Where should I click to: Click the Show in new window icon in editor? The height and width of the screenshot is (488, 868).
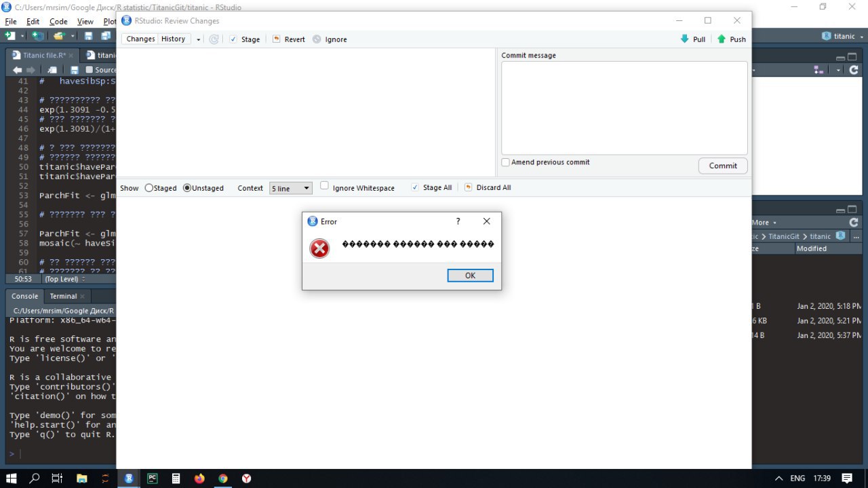52,70
